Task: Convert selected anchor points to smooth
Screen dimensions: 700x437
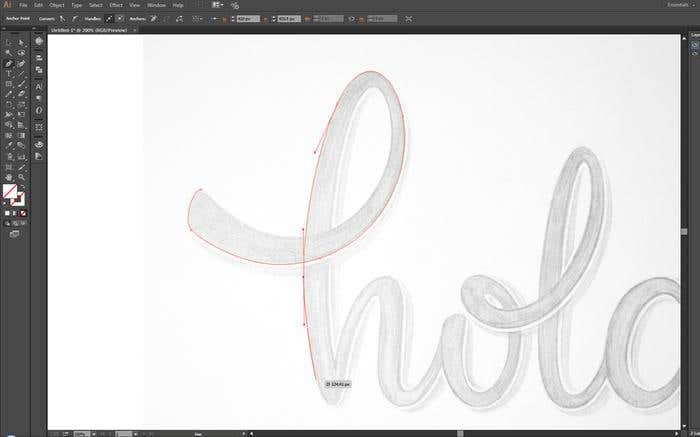Action: 75,19
